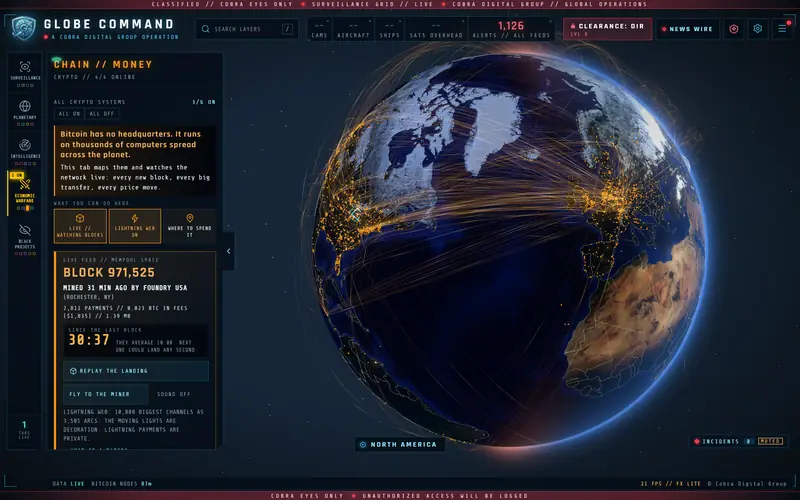The width and height of the screenshot is (800, 500).
Task: Click Fly To The Miner button
Action: 105,394
